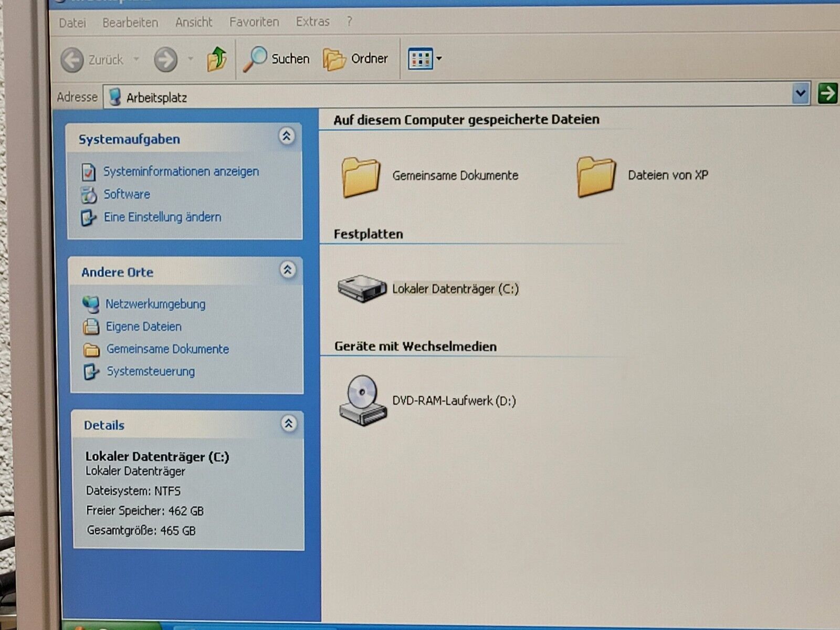
Task: Open the address bar dropdown
Action: tap(800, 94)
